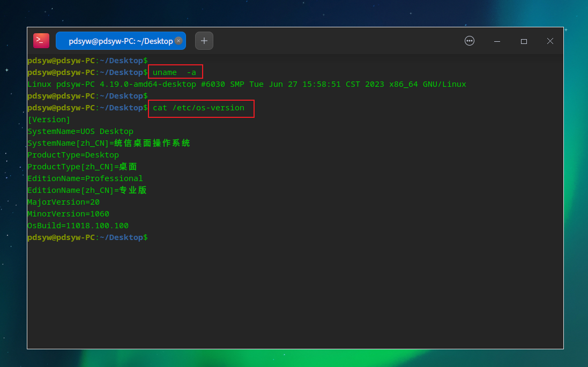Click the 'ProductType[zh_CN]=桌面' line
Viewport: 588px width, 367px height.
coord(82,167)
